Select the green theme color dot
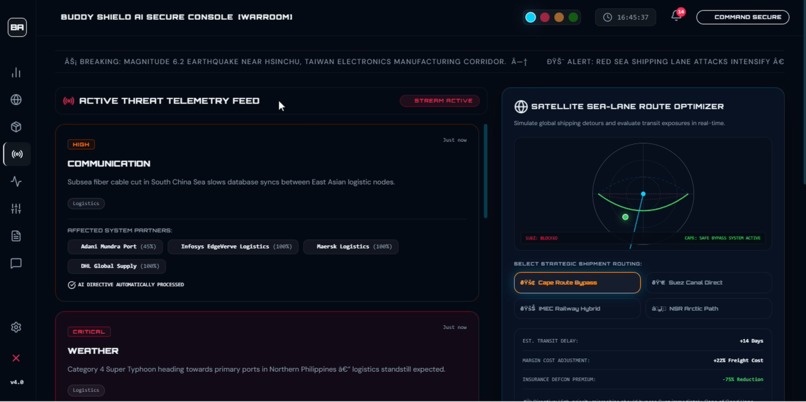The width and height of the screenshot is (806, 402). [573, 17]
